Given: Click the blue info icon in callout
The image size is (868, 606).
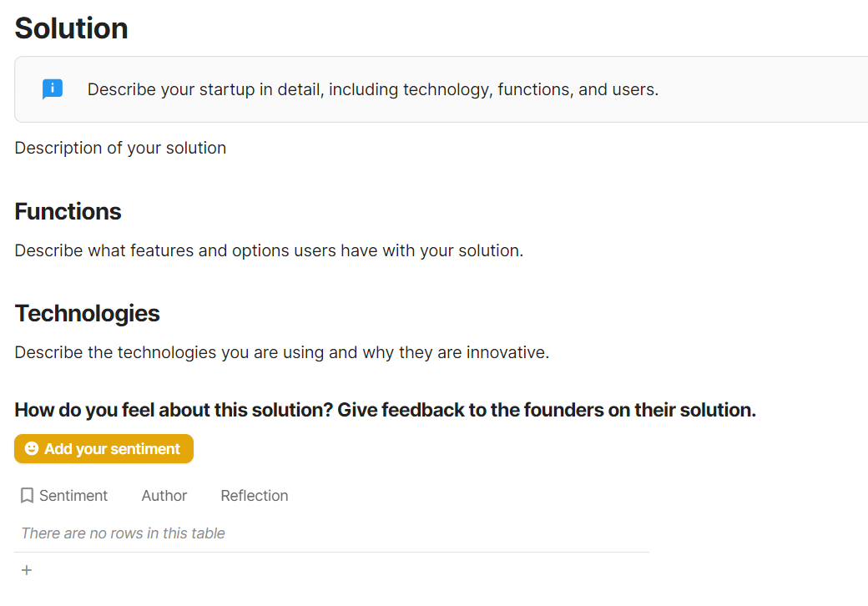Looking at the screenshot, I should 53,89.
